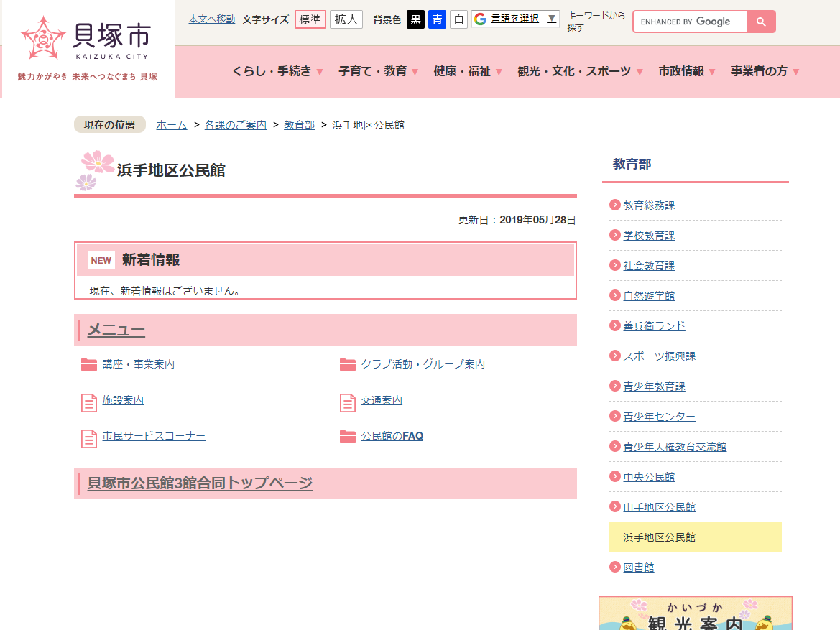Click folder icon beside クラブ活動・グループ案内
Viewport: 840px width, 630px height.
click(348, 365)
